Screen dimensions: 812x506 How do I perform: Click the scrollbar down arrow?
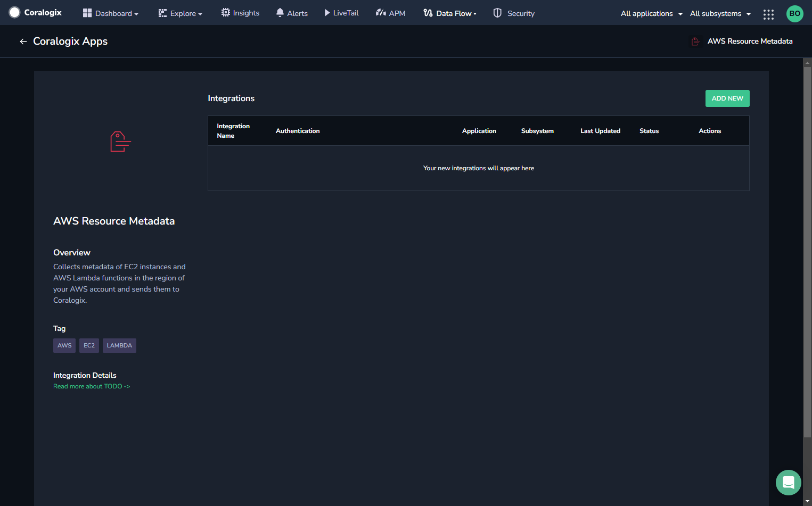click(x=807, y=501)
